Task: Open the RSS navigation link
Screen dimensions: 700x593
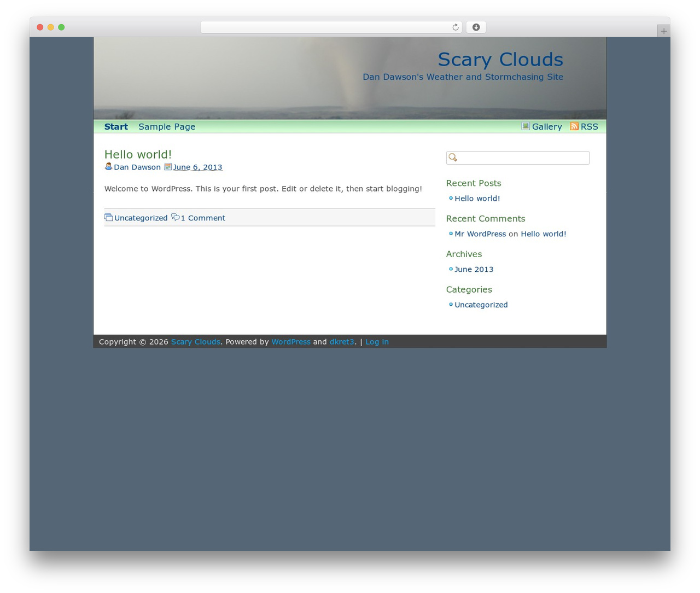Action: point(590,126)
